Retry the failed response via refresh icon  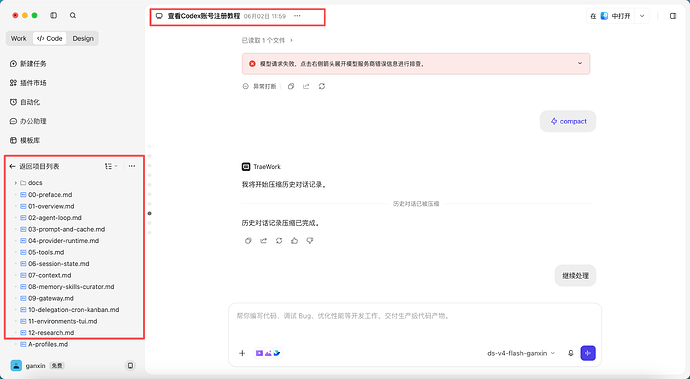tap(322, 86)
